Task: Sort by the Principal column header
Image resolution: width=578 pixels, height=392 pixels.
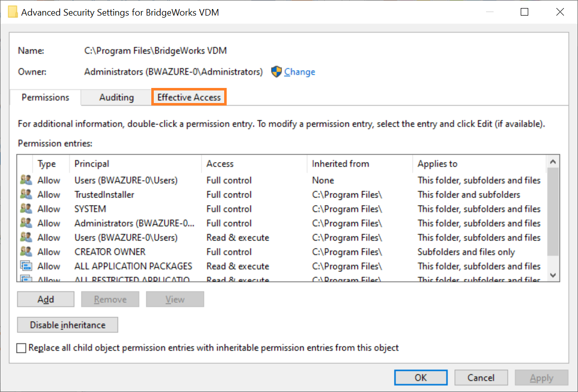Action: [x=135, y=163]
